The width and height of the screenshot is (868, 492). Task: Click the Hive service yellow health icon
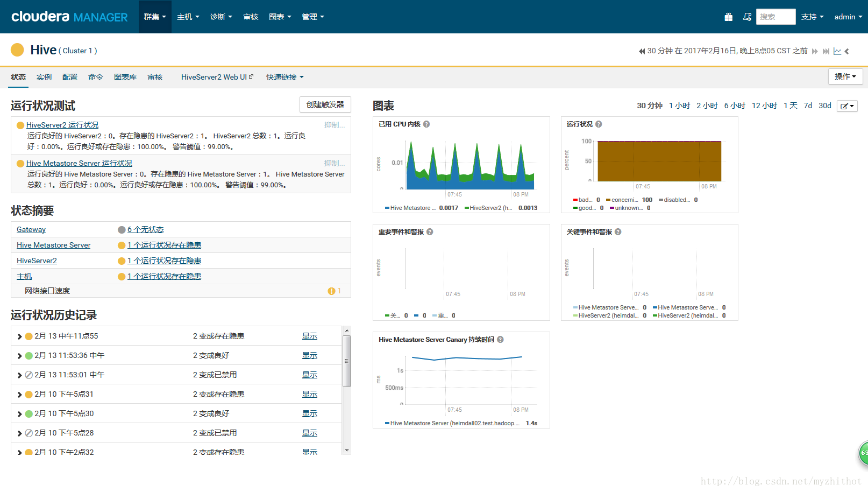pos(17,50)
